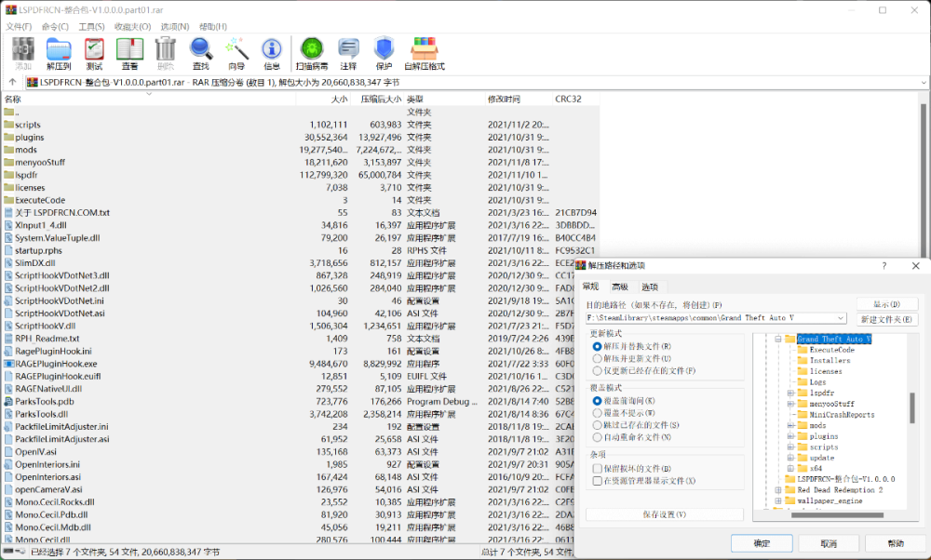
Task: Open the Tools (工具) menu
Action: click(91, 27)
